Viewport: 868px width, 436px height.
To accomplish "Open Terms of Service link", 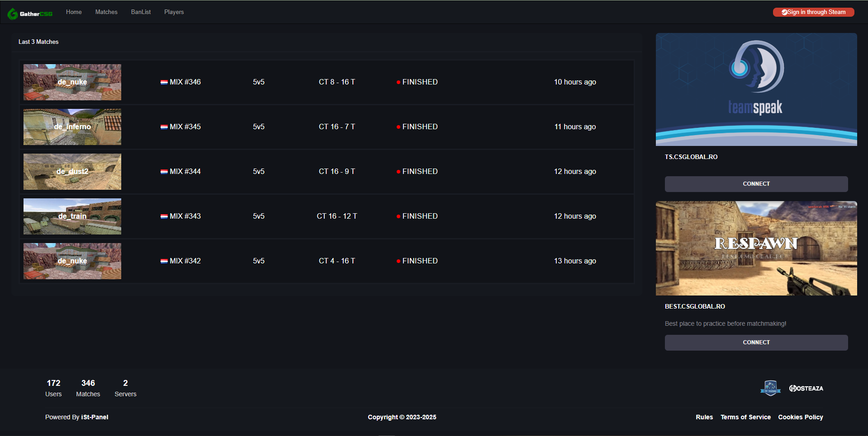I will (745, 417).
